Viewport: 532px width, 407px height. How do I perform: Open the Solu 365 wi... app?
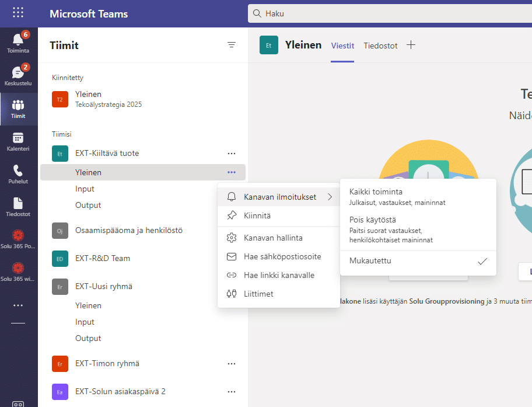18,272
